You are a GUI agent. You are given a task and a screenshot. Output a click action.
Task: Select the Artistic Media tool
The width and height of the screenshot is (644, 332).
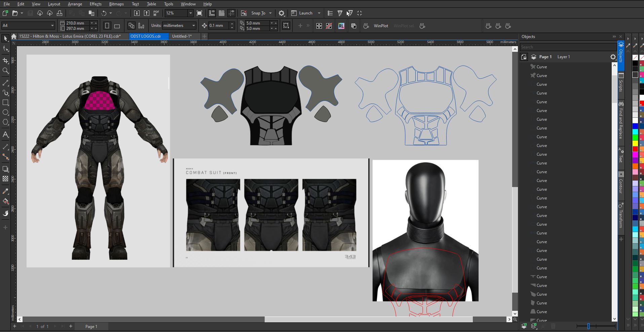[5, 93]
